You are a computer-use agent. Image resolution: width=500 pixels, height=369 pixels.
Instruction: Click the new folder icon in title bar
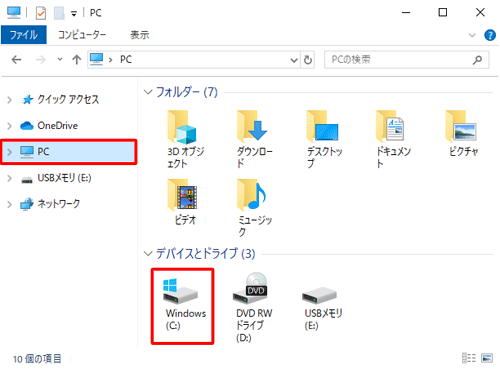[59, 13]
